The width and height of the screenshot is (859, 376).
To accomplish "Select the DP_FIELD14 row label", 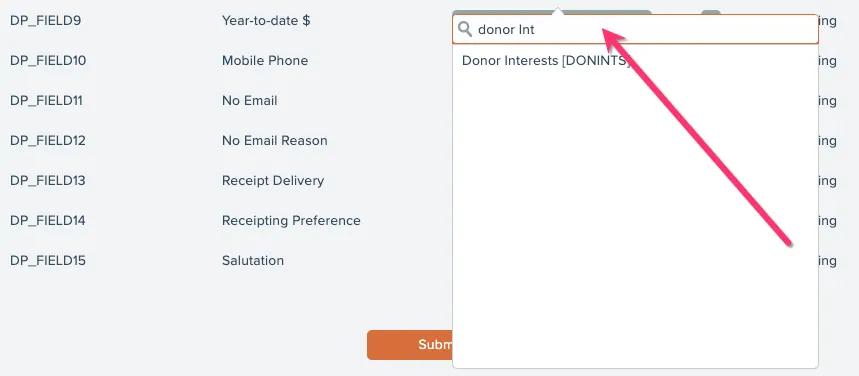I will pos(48,221).
